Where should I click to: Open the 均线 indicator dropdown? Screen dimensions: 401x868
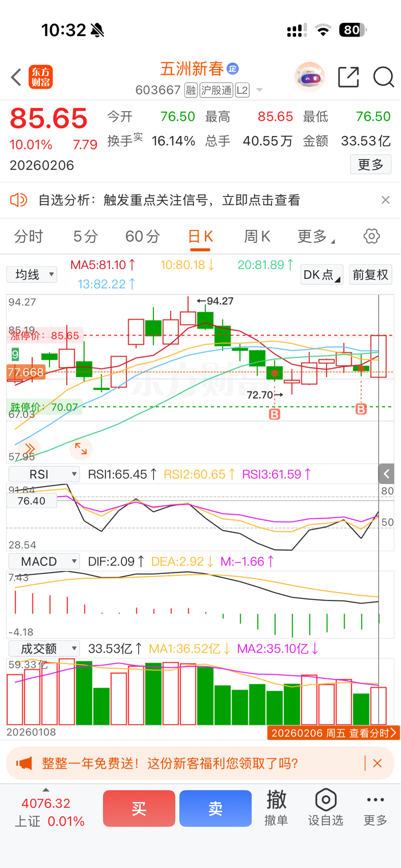point(32,274)
